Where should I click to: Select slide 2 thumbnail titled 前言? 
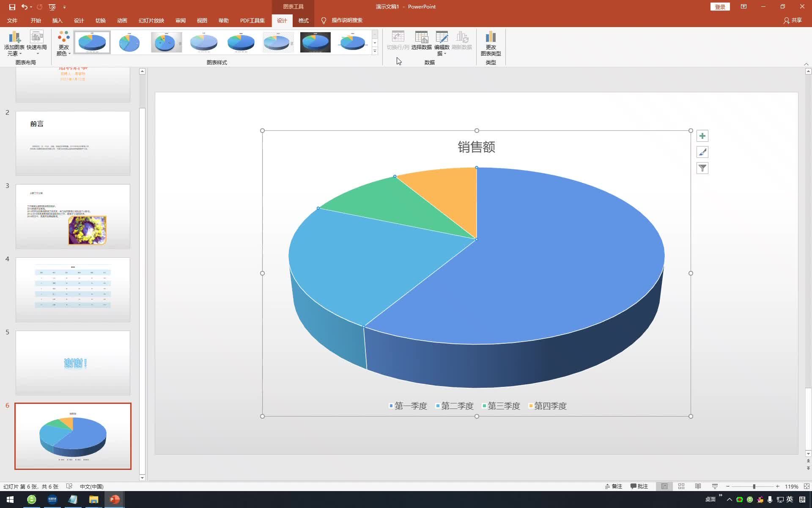[x=73, y=143]
